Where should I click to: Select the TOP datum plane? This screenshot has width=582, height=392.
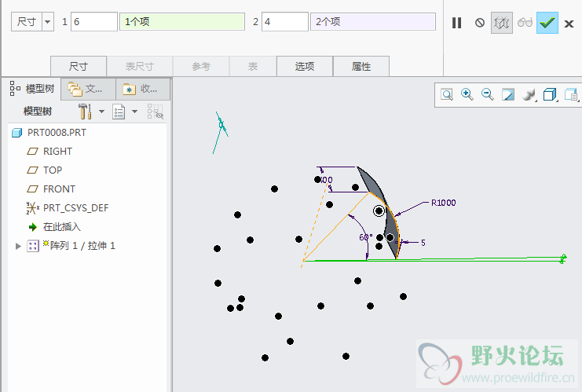[45, 170]
